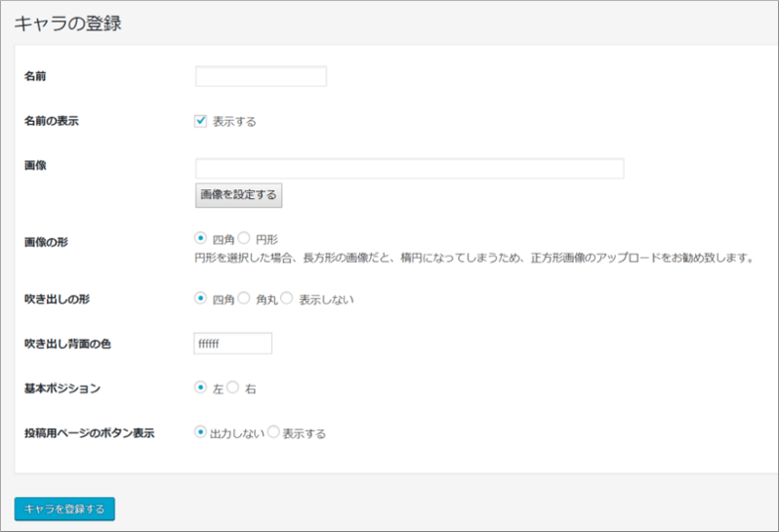Toggle the 表示する name display checkbox

200,121
